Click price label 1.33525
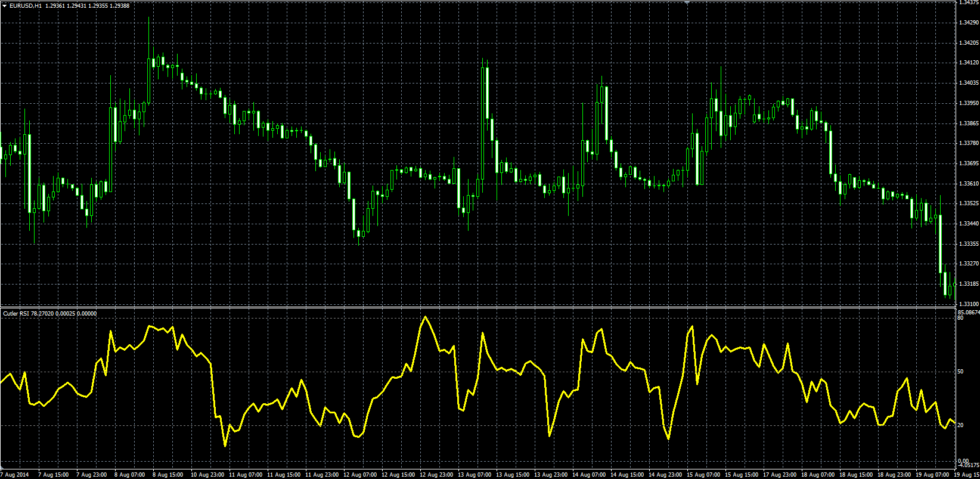The height and width of the screenshot is (479, 980). (x=968, y=203)
